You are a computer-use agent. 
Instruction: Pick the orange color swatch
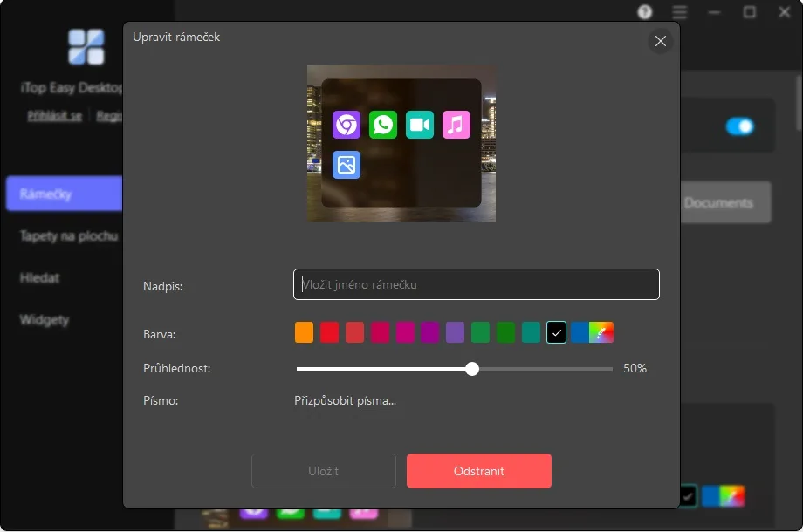(304, 332)
